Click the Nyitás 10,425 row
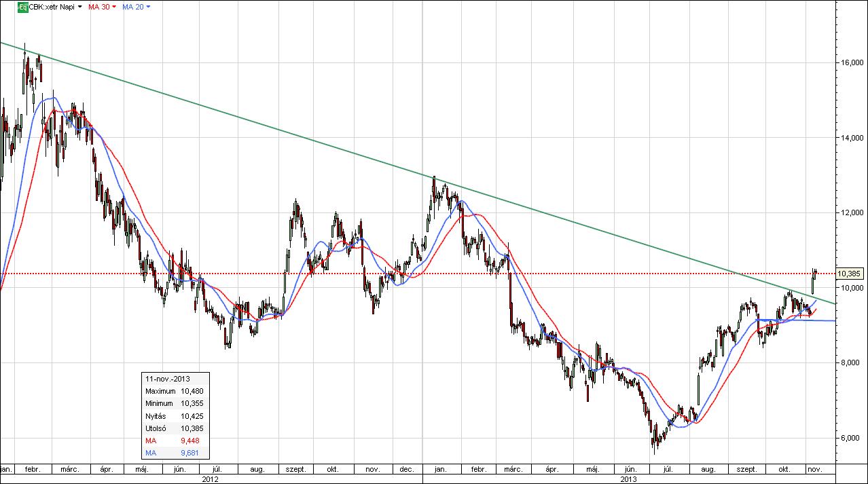Screen dimensions: 868x484 tap(175, 416)
